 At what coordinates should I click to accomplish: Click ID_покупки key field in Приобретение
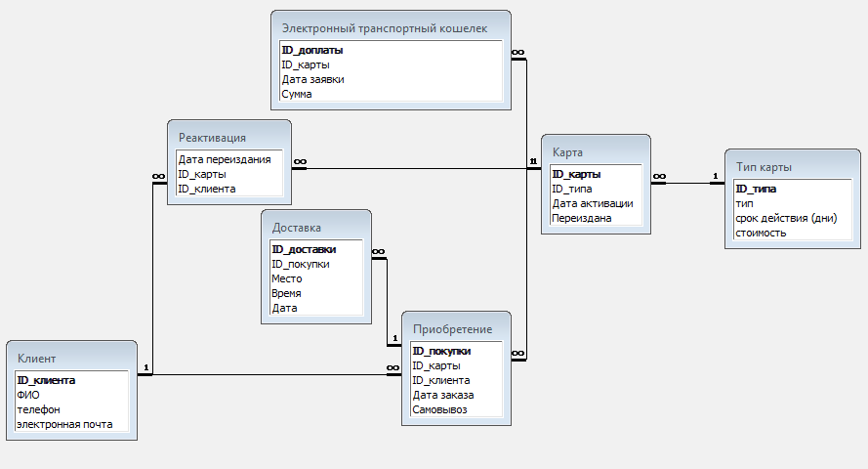point(441,351)
